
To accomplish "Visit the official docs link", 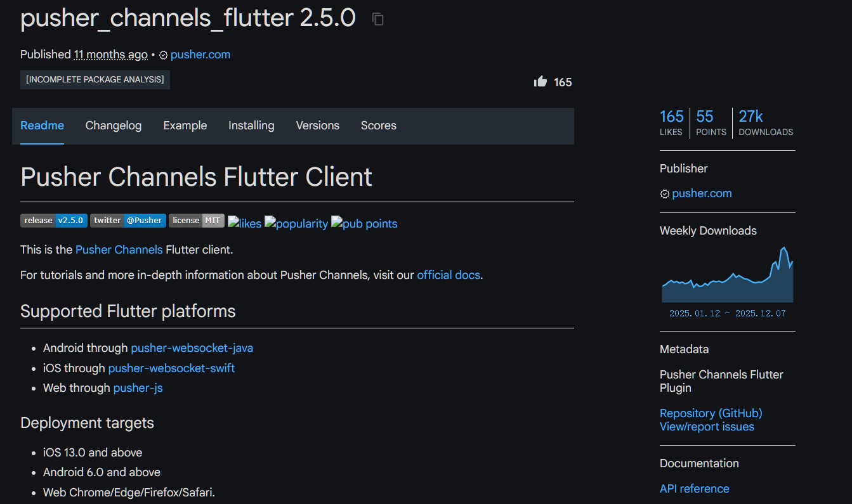I will tap(449, 275).
